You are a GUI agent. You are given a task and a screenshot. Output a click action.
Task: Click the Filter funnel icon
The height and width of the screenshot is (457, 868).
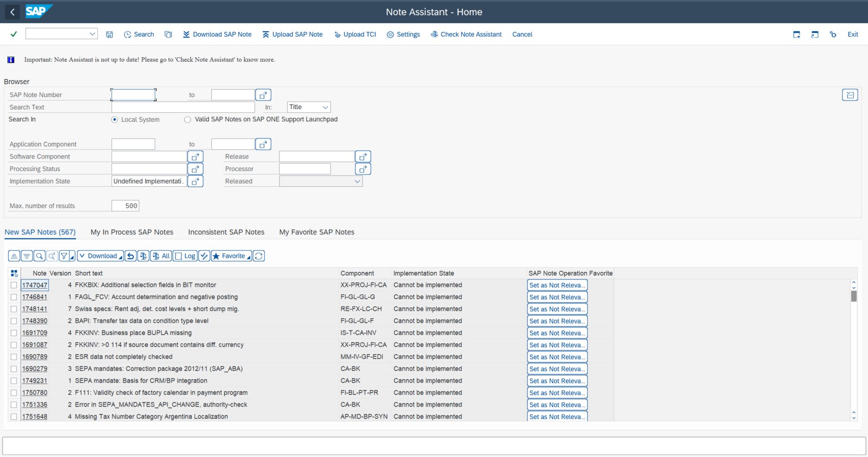(64, 256)
